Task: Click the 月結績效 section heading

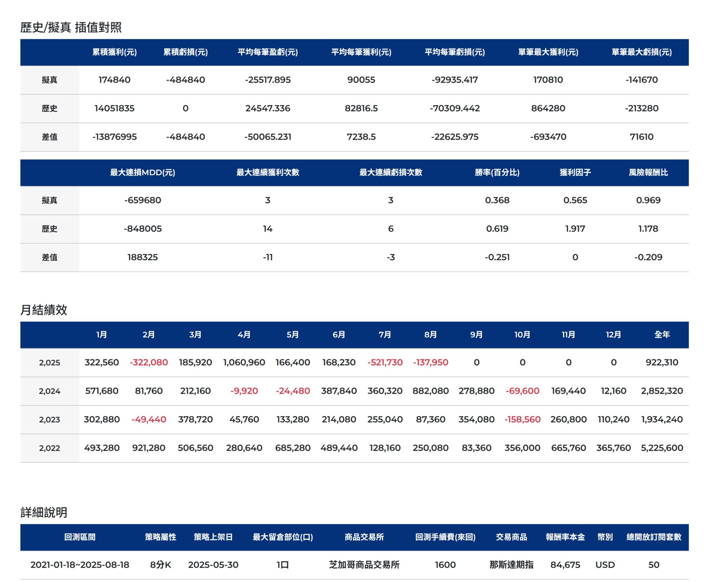Action: coord(44,310)
